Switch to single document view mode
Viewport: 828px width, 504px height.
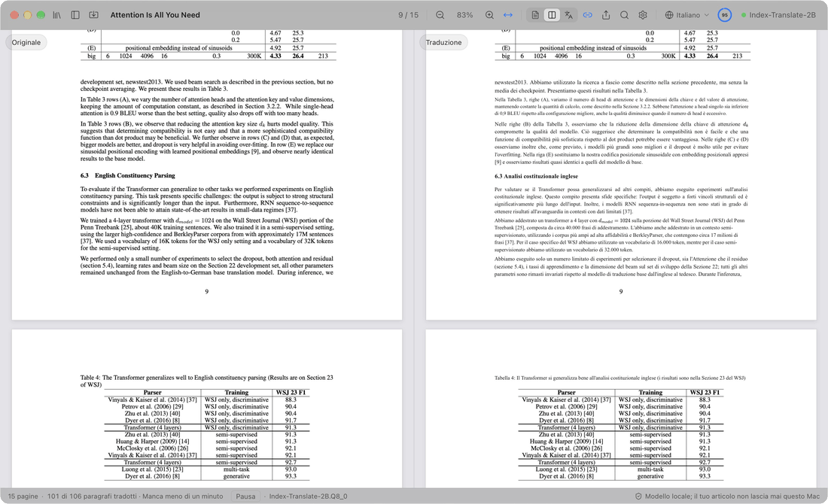[x=535, y=15]
